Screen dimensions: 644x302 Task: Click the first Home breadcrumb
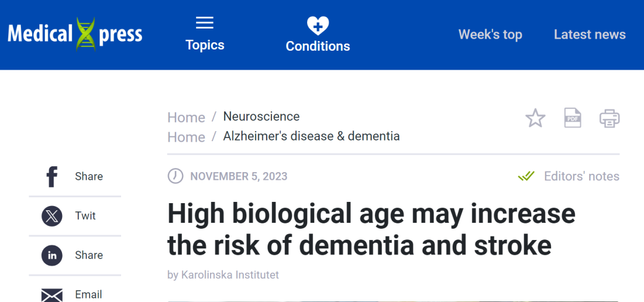(186, 117)
